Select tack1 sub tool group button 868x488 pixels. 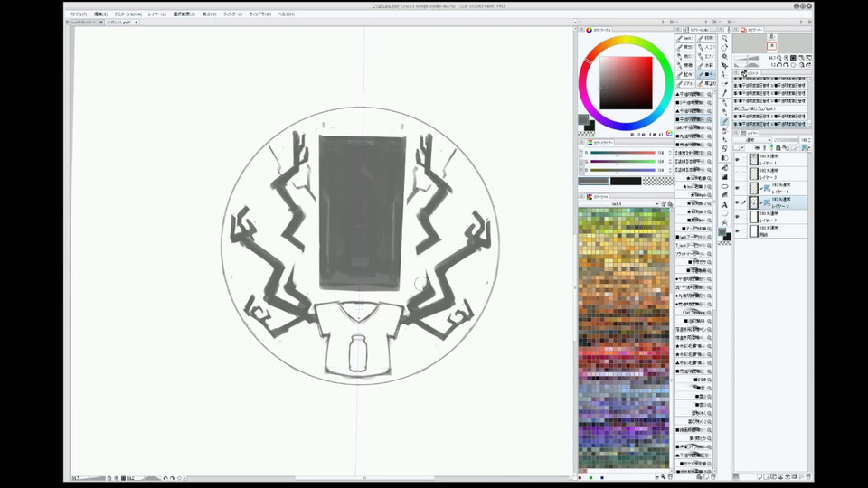pos(686,38)
